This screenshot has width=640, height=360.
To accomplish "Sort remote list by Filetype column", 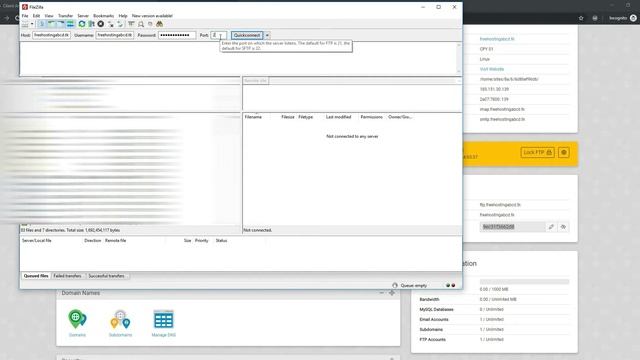I will point(306,117).
